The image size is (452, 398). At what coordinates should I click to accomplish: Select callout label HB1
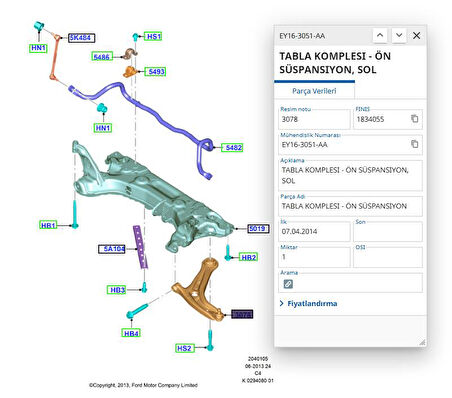coord(48,225)
